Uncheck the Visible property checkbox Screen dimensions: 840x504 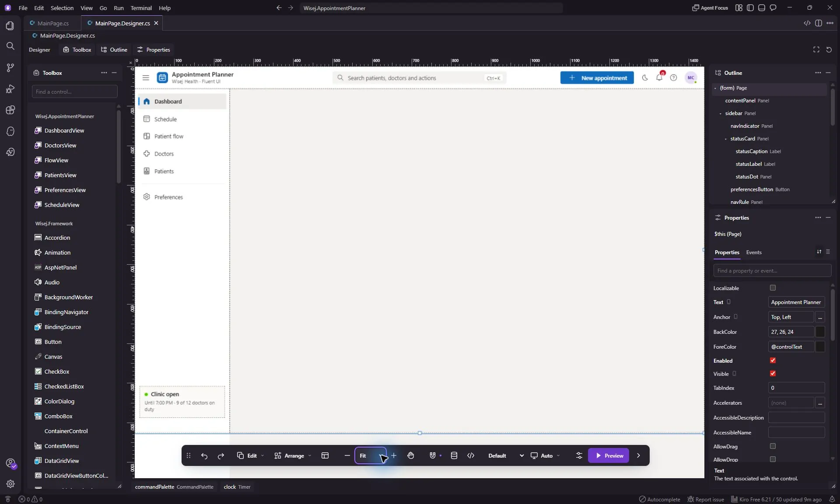click(773, 373)
